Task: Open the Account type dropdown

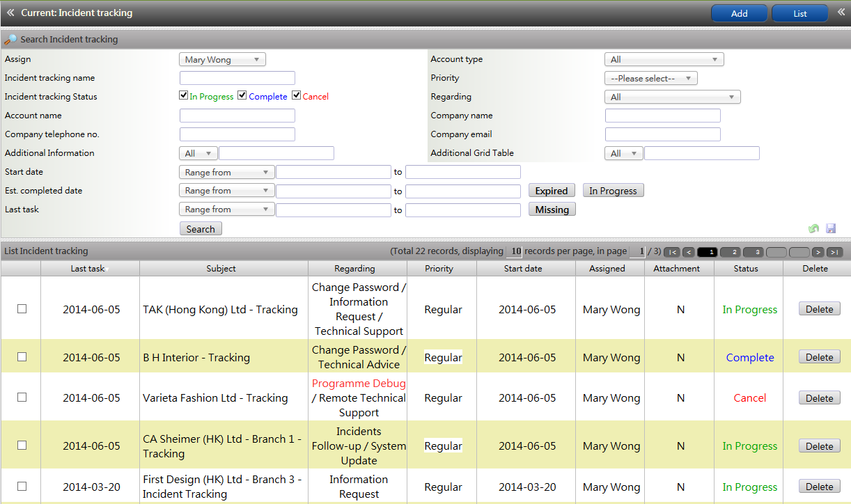Action: 664,60
